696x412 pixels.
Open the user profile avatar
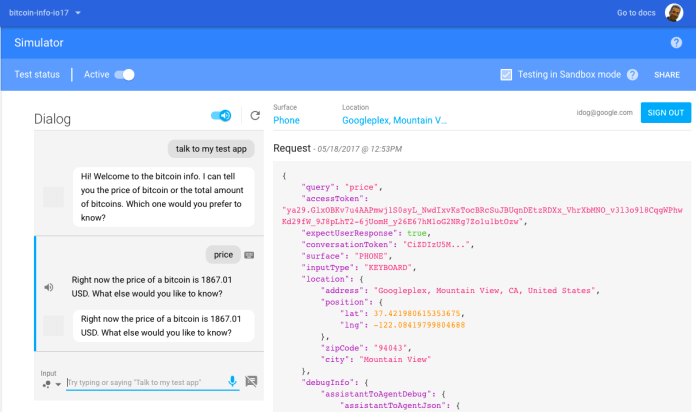[x=674, y=12]
